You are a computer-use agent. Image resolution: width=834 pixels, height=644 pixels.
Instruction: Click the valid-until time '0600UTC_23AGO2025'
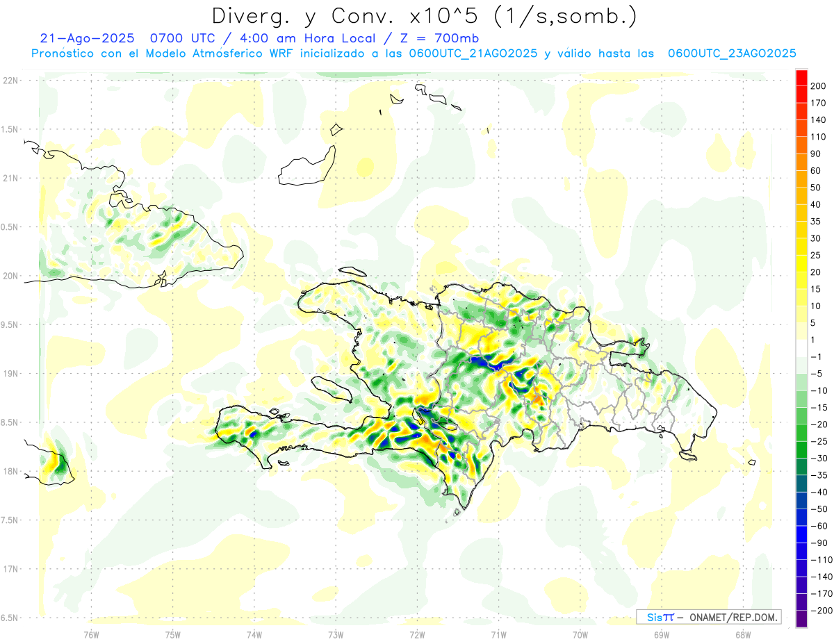732,53
